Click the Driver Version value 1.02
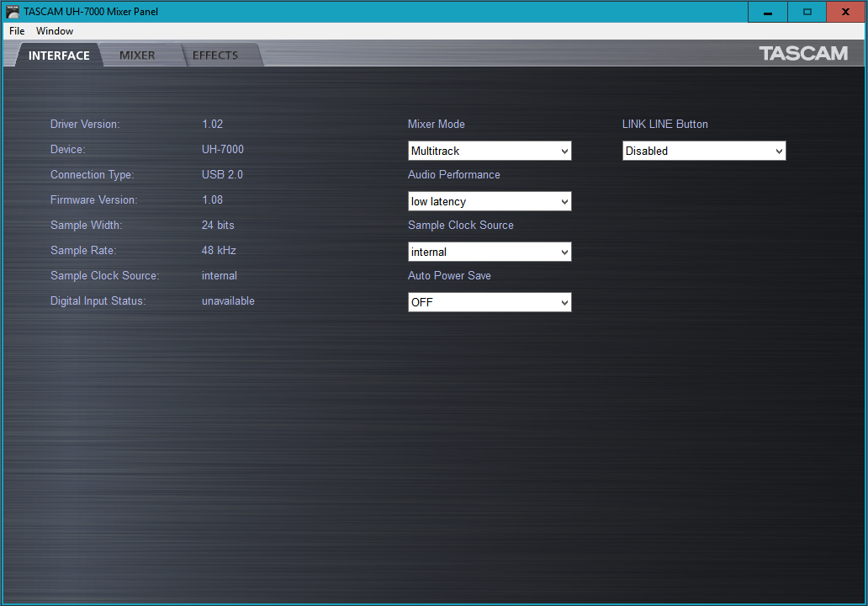Screen dimensions: 868x606 click(213, 124)
